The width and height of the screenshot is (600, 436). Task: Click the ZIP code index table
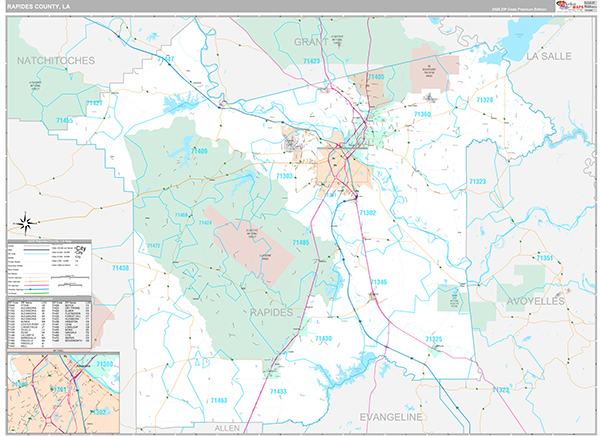(48, 320)
